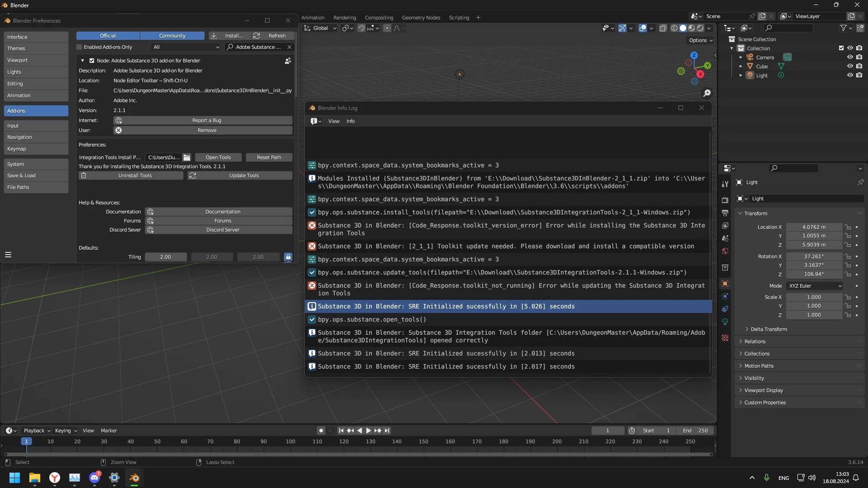
Task: Disable the Adobe Substance 3D add-on checkbox
Action: [x=92, y=61]
